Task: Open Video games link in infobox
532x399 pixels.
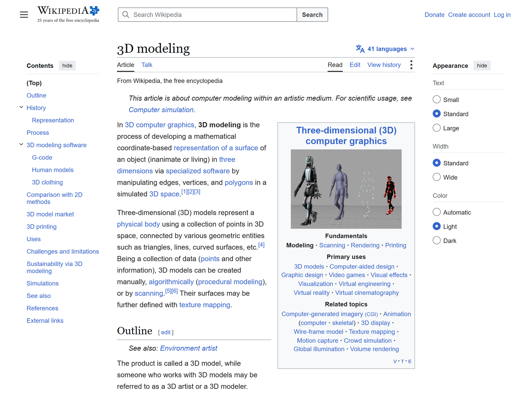Action: (347, 275)
